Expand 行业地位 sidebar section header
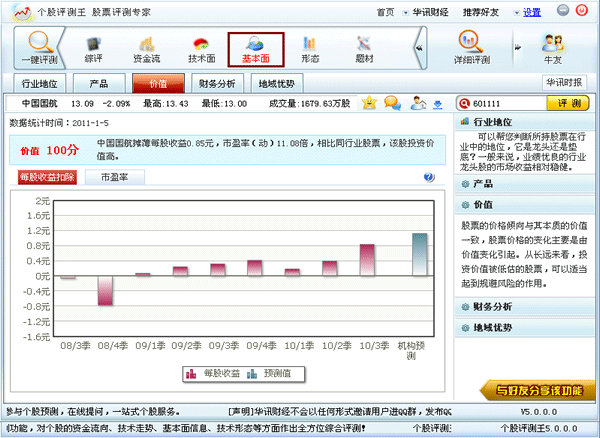The width and height of the screenshot is (600, 438). (x=525, y=122)
